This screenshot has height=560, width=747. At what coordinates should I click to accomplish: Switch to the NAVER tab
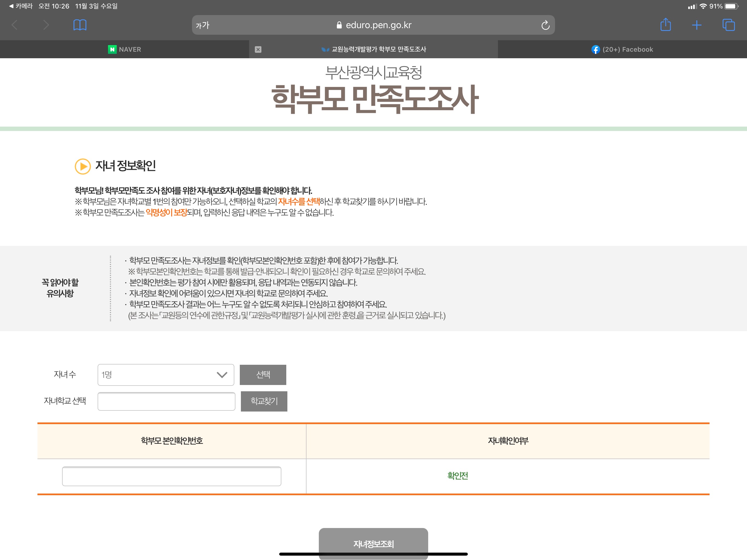(x=124, y=49)
